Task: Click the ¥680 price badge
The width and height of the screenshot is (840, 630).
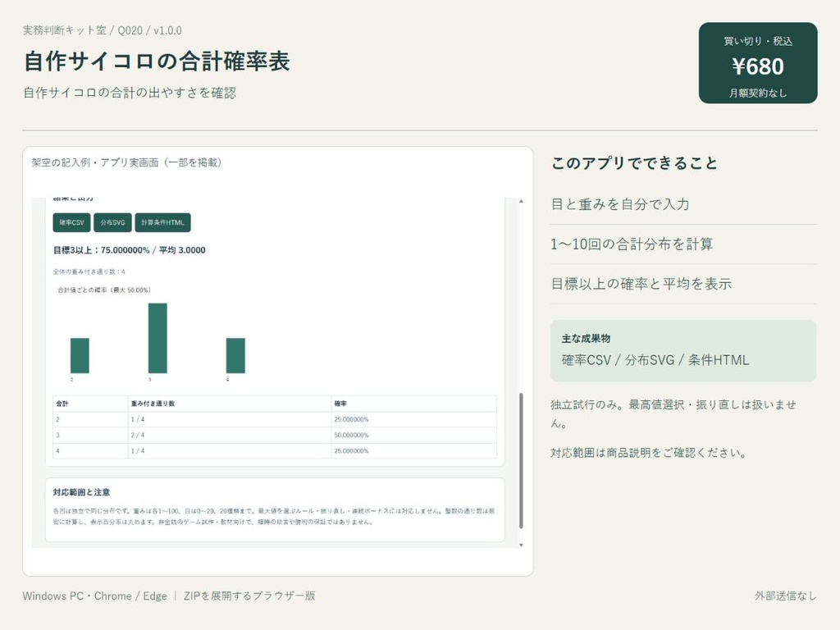Action: [x=758, y=62]
